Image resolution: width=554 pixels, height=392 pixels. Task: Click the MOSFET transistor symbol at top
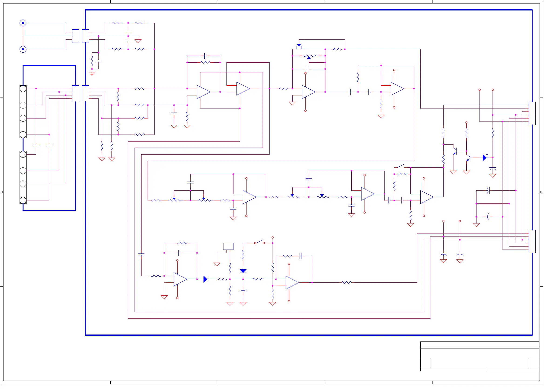pos(299,47)
